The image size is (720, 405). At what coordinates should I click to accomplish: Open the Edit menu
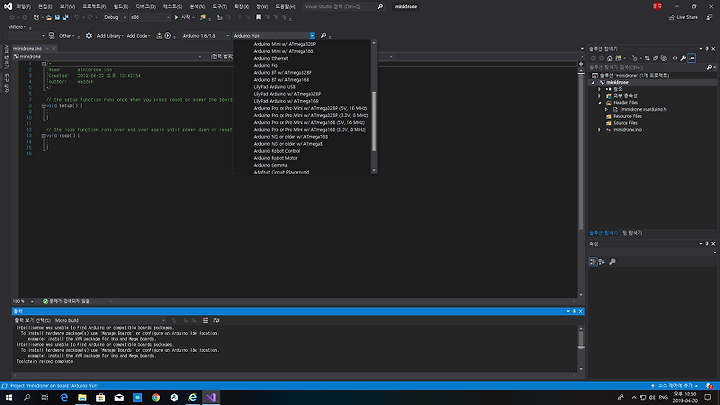tap(45, 6)
